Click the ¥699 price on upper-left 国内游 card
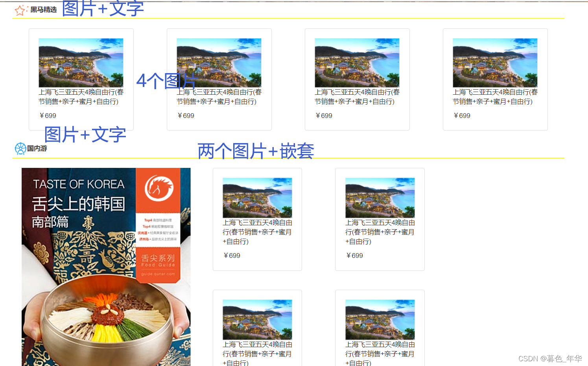Screen dimensions: 588x366 232,256
